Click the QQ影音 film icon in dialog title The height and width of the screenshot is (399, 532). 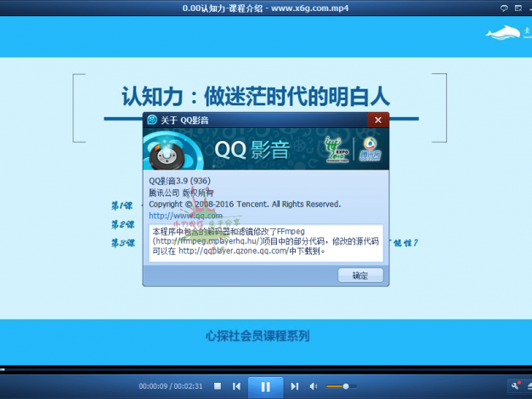(152, 120)
